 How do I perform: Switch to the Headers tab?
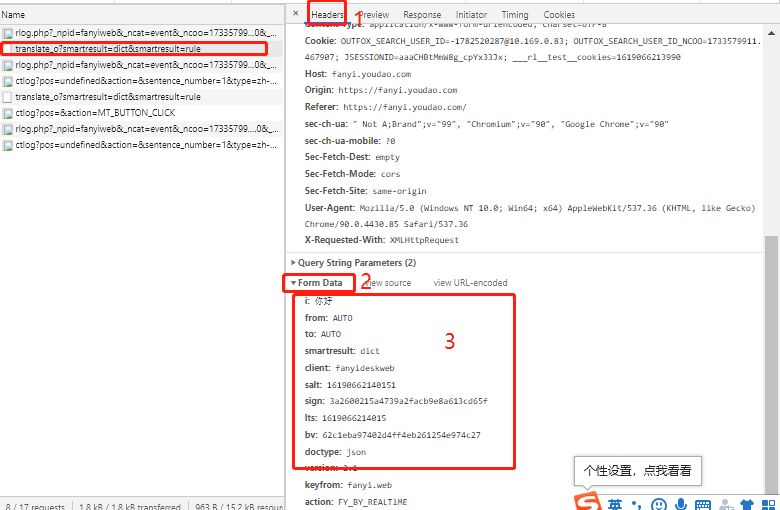[x=327, y=15]
